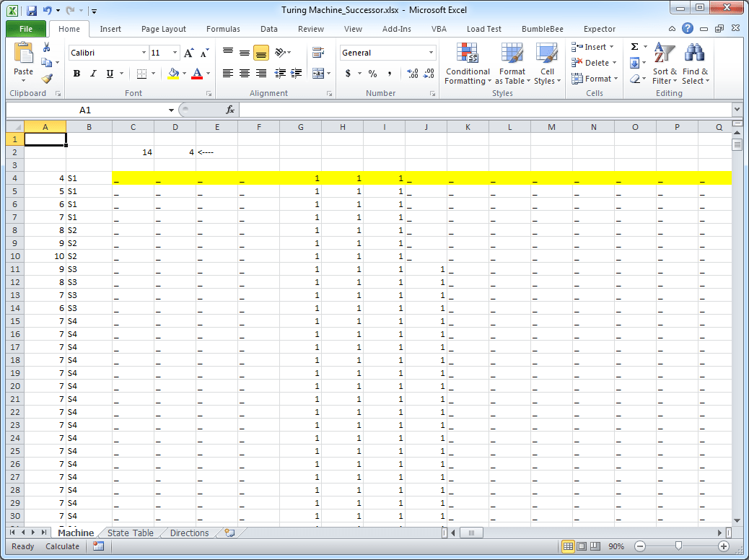Viewport: 749px width, 560px height.
Task: Click the Clear eraser icon
Action: pyautogui.click(x=634, y=79)
